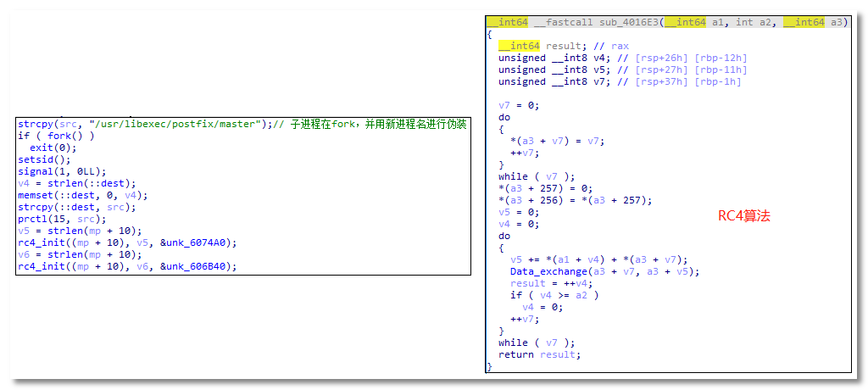Viewport: 868px width, 390px height.
Task: Click the signal(1, 0LL) call
Action: point(56,171)
